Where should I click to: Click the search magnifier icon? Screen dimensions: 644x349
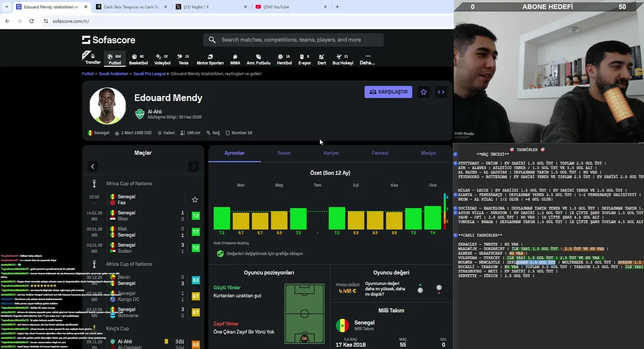point(212,40)
